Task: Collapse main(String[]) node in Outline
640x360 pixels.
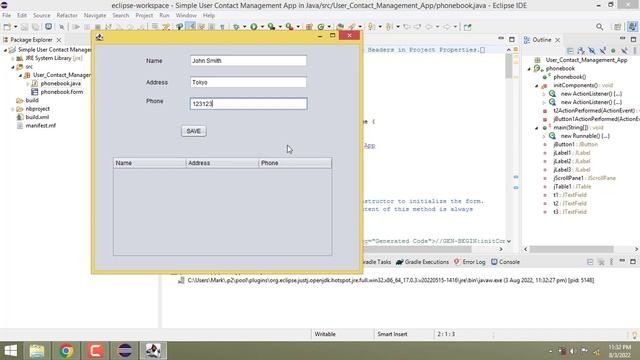Action: coord(537,128)
